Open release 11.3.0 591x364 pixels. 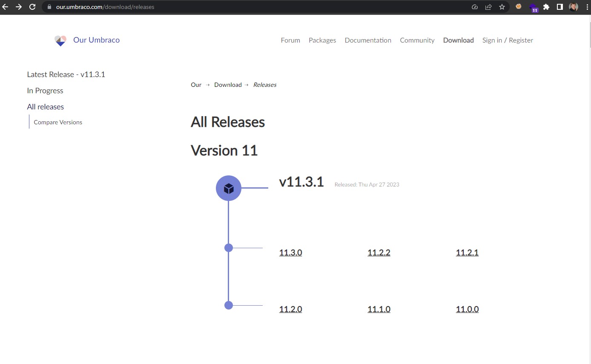[290, 252]
